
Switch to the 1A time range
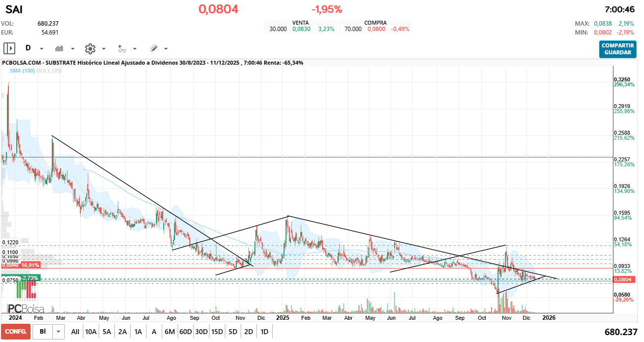(x=138, y=331)
